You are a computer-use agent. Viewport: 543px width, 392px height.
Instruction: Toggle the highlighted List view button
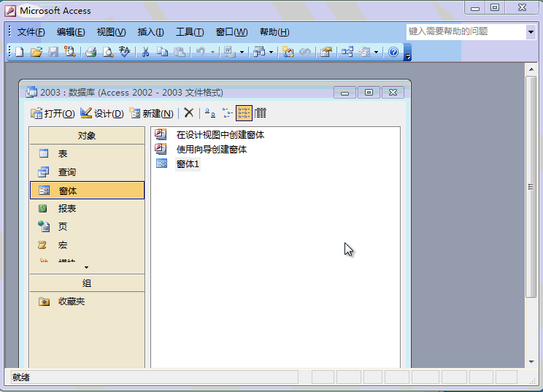pyautogui.click(x=244, y=113)
